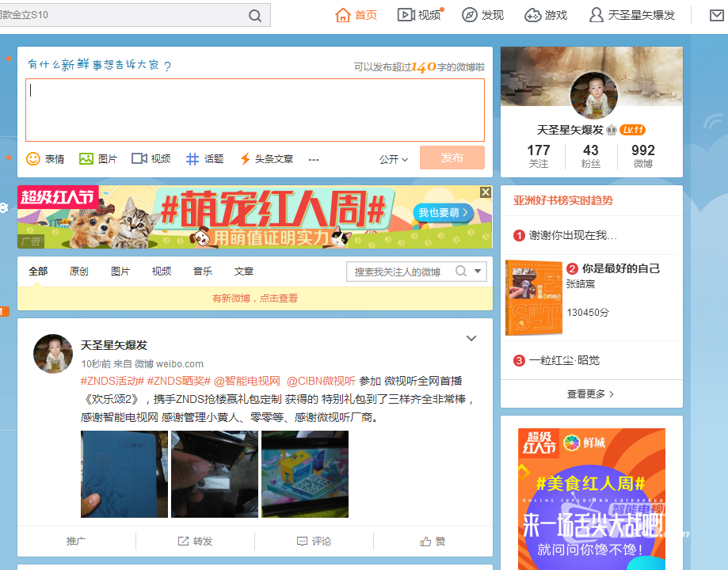Focus the weibo compose text box

[255, 110]
